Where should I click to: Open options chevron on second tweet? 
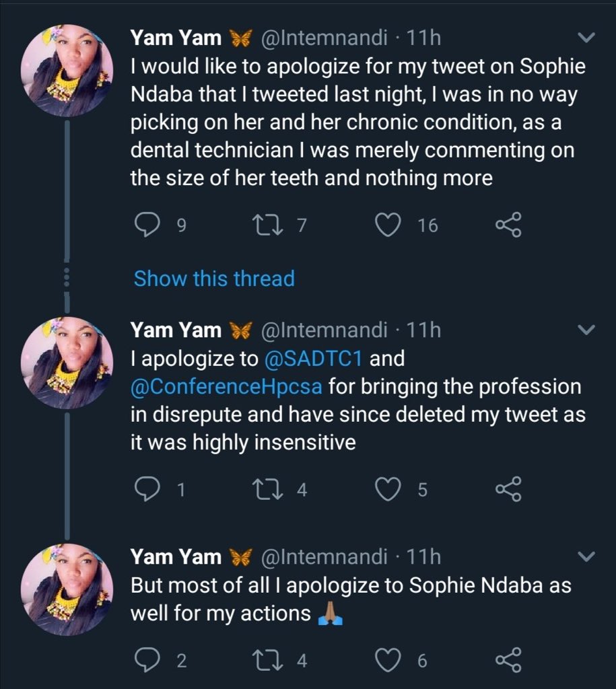coord(587,330)
